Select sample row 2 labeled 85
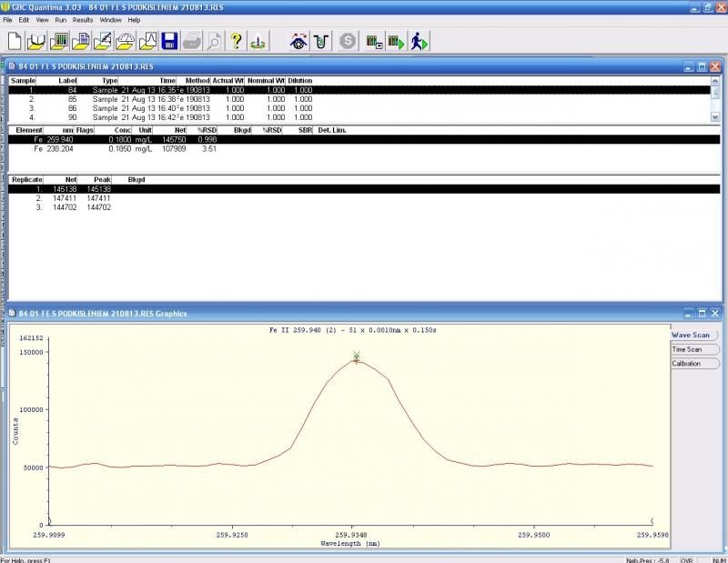Image resolution: width=728 pixels, height=563 pixels. click(x=359, y=99)
